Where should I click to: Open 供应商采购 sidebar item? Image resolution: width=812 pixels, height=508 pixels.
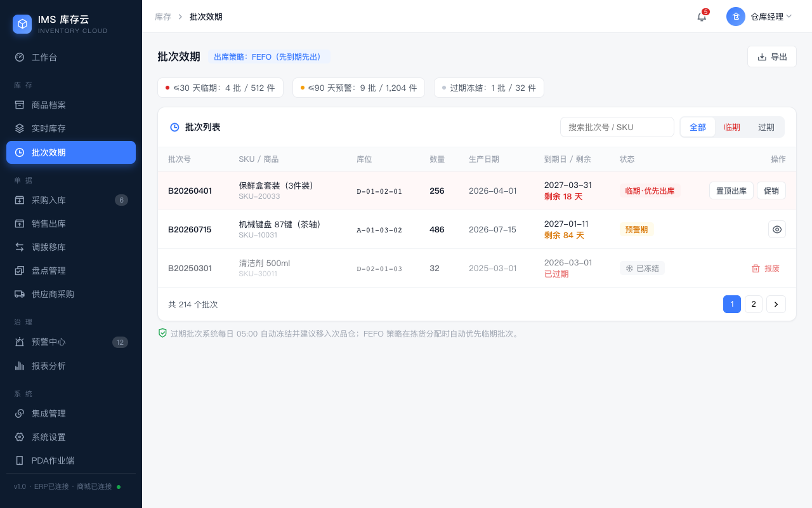click(71, 294)
